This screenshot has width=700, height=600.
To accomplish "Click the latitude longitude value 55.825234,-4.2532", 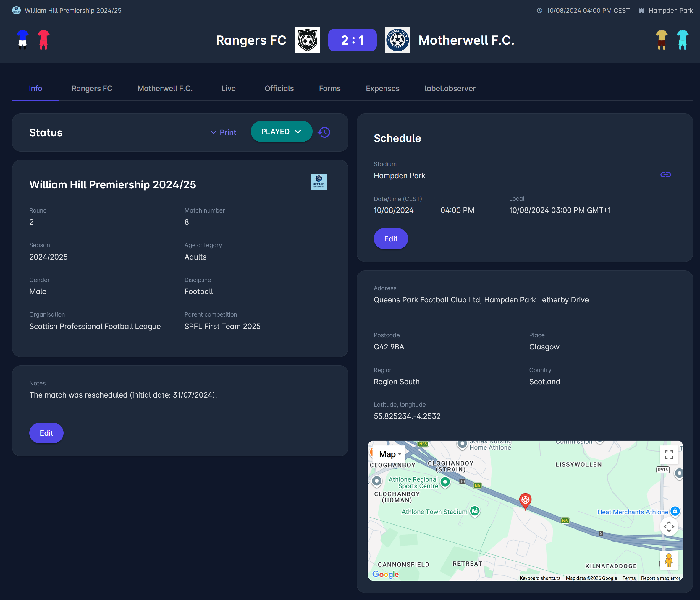I will (407, 416).
